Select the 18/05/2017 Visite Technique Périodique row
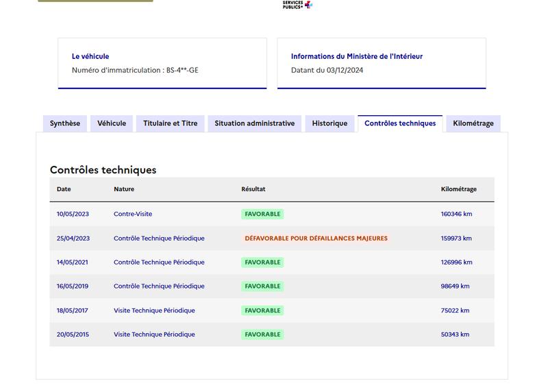Viewport: 548px width, 392px height. (x=272, y=310)
